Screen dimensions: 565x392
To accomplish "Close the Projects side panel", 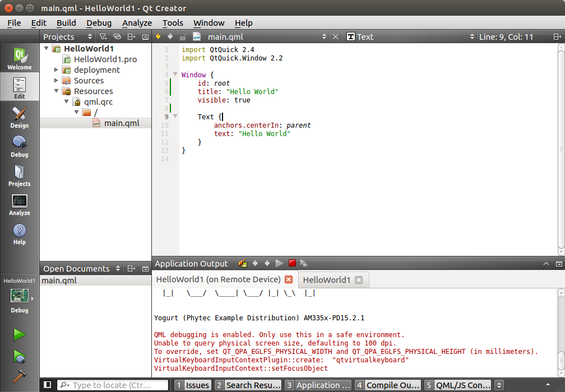I will point(145,37).
